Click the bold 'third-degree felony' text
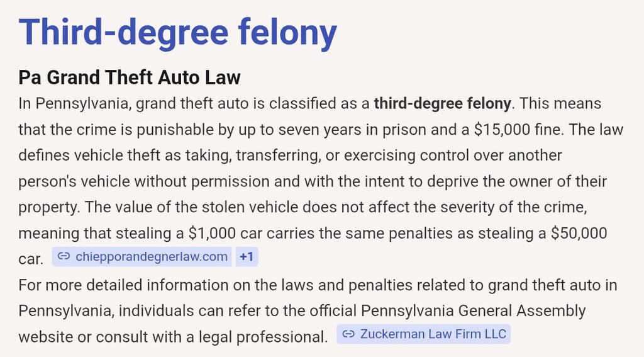Screen dimensions: 644x357 click(x=443, y=103)
